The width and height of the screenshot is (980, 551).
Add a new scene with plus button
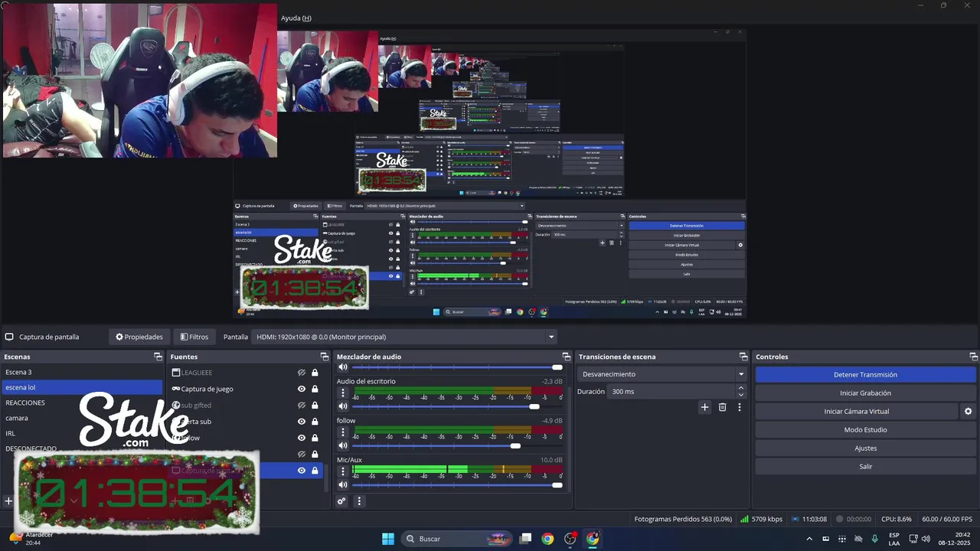8,501
